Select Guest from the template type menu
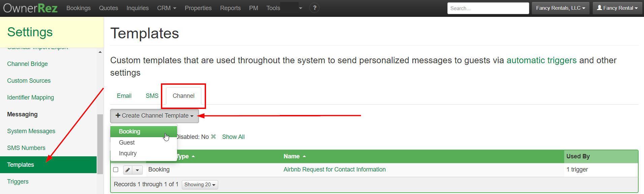This screenshot has width=644, height=194. 127,142
